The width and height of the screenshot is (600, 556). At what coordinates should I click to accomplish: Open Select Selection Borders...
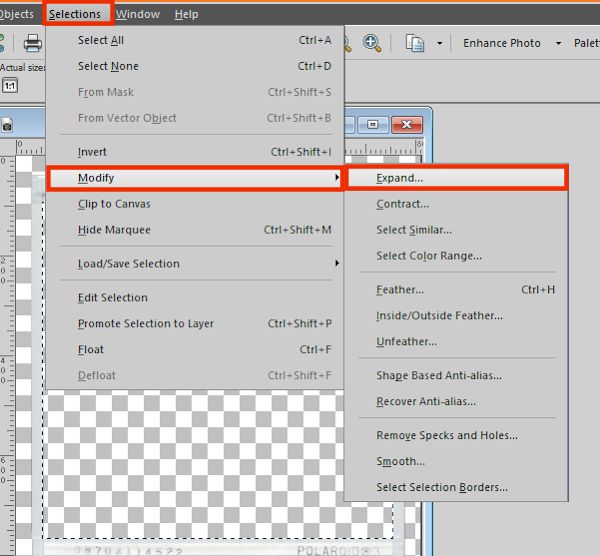(456, 487)
